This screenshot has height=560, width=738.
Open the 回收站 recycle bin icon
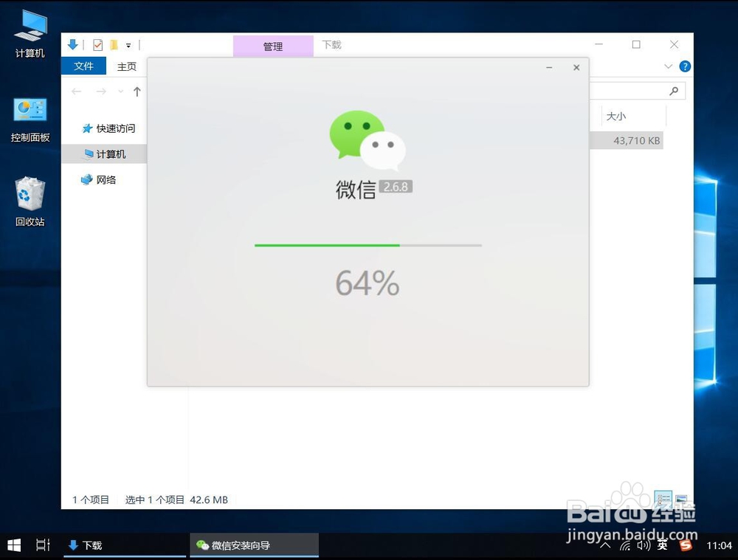pos(30,201)
